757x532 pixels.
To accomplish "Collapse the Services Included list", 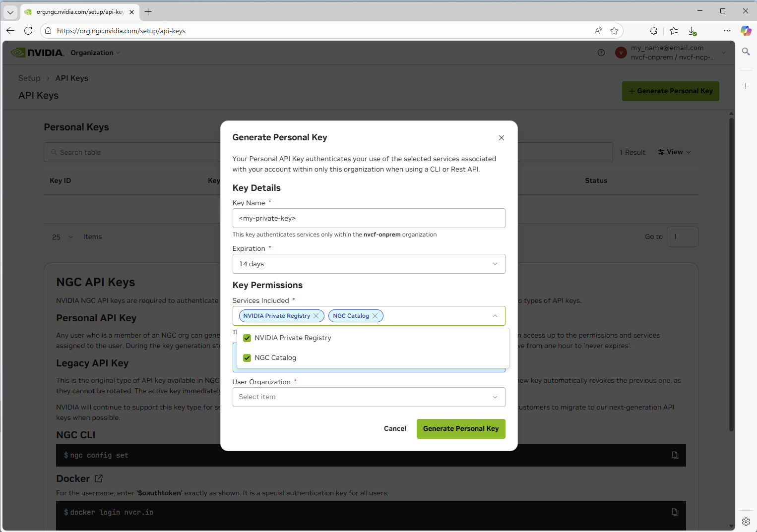I will tap(495, 315).
